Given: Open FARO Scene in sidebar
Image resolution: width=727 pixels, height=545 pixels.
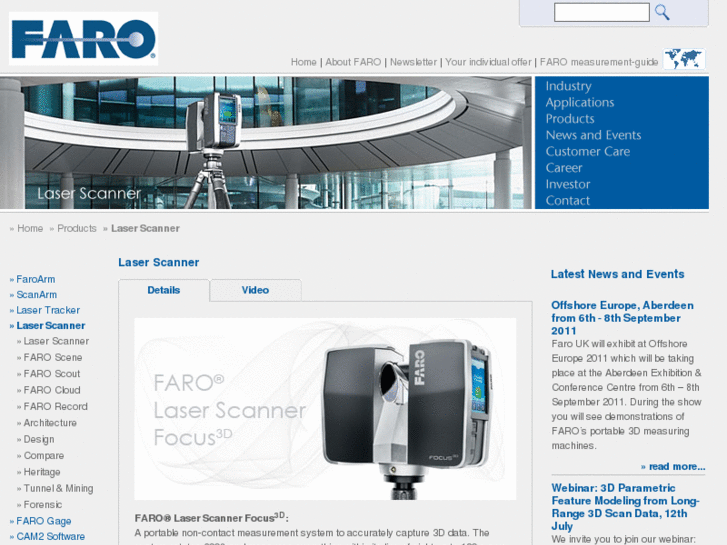Looking at the screenshot, I should (x=53, y=358).
